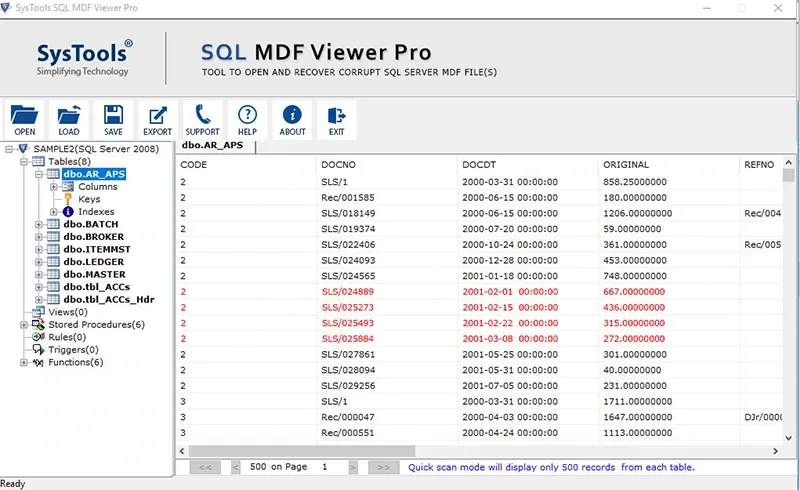Image resolution: width=800 pixels, height=490 pixels.
Task: Click the Triggers(0) node icon
Action: point(38,350)
